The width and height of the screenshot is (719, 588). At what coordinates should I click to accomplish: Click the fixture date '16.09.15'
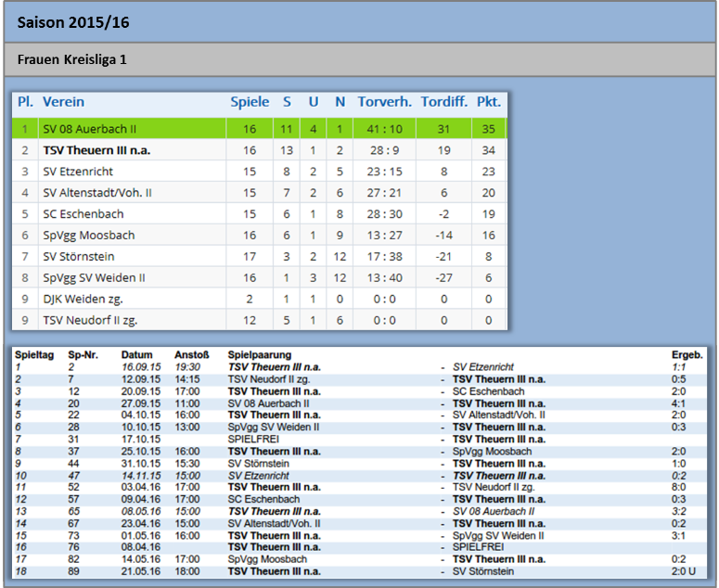click(x=141, y=367)
